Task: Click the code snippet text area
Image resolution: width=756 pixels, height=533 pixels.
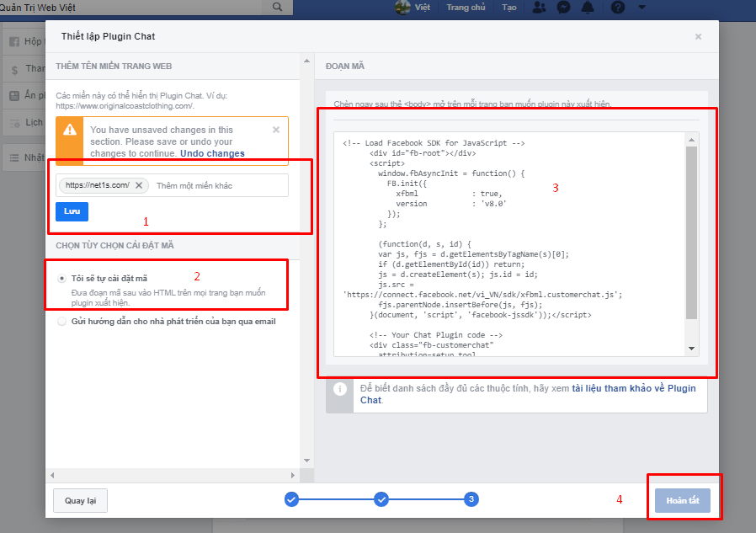Action: click(x=509, y=244)
